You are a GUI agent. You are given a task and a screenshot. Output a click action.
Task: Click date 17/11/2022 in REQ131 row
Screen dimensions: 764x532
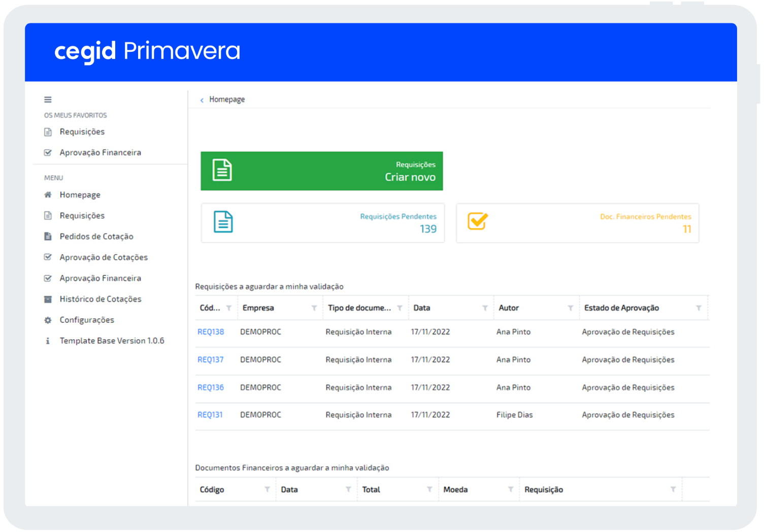pos(430,415)
